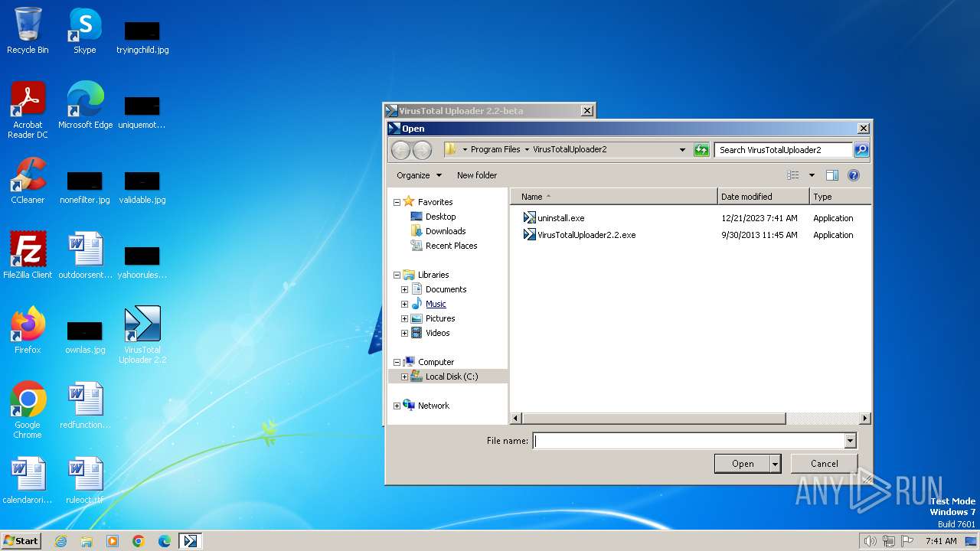Viewport: 980px width, 551px height.
Task: Click the Forward navigation arrow
Action: coord(422,150)
